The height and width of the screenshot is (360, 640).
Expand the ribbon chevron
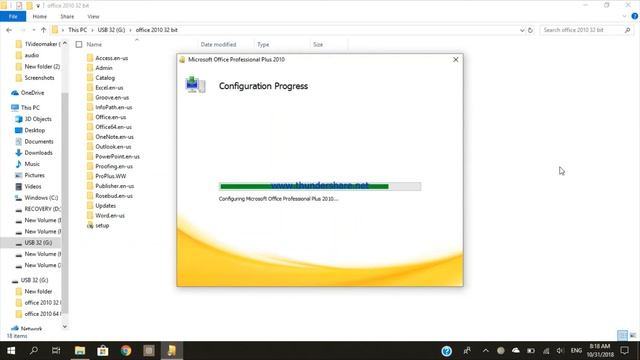point(624,16)
